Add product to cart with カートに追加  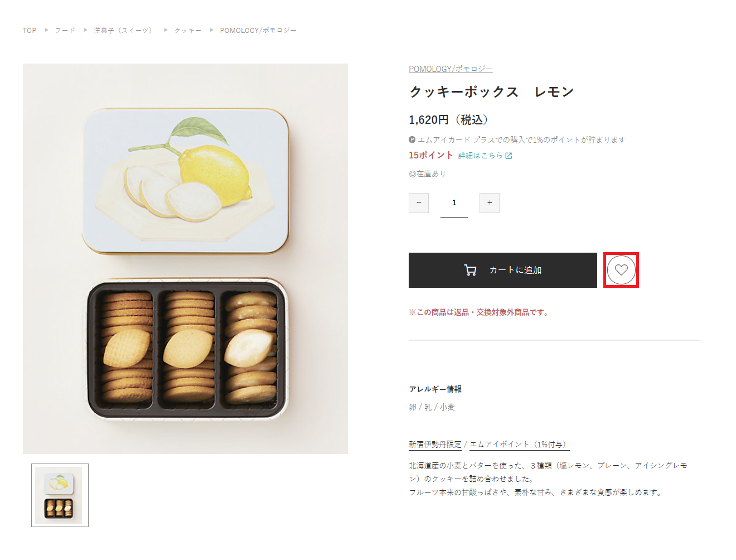[503, 270]
